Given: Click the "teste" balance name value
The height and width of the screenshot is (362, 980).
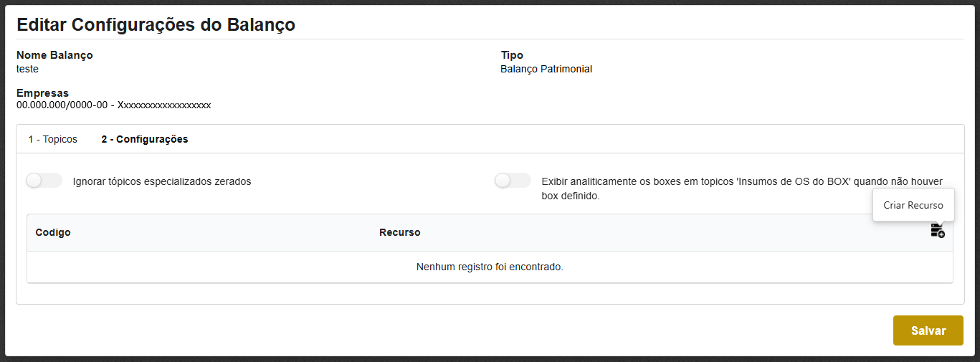Looking at the screenshot, I should point(27,70).
